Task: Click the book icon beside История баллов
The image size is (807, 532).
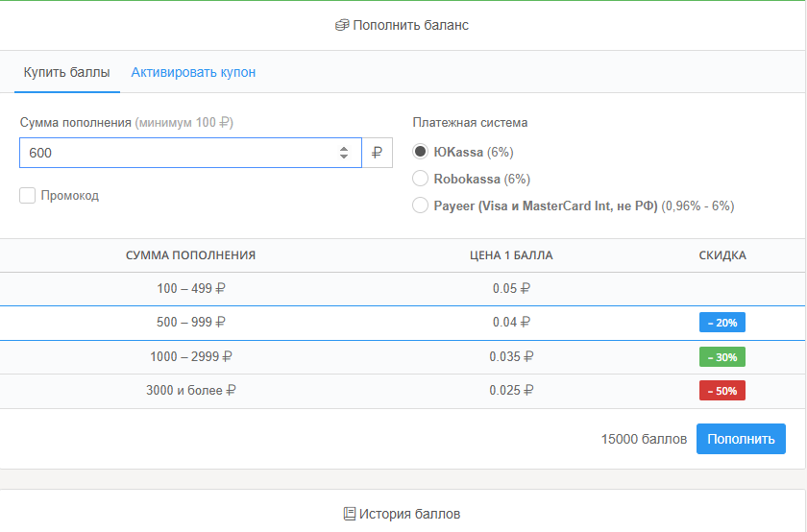Action: tap(349, 514)
